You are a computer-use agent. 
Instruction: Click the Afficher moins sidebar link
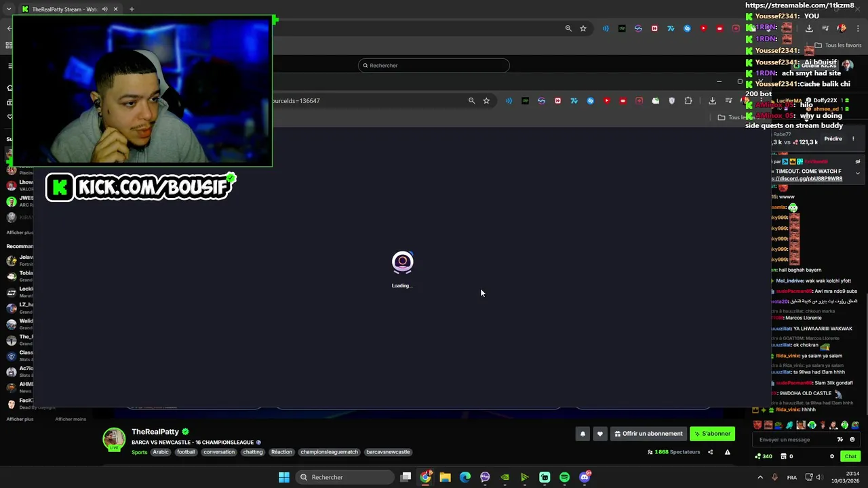71,419
